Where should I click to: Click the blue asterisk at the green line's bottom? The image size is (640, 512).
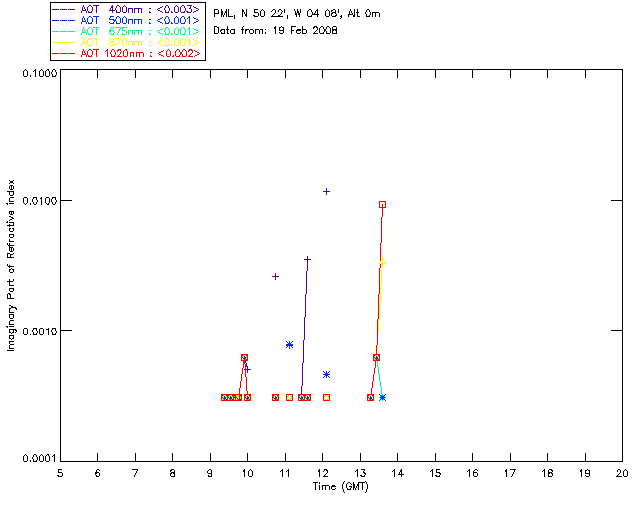click(382, 397)
